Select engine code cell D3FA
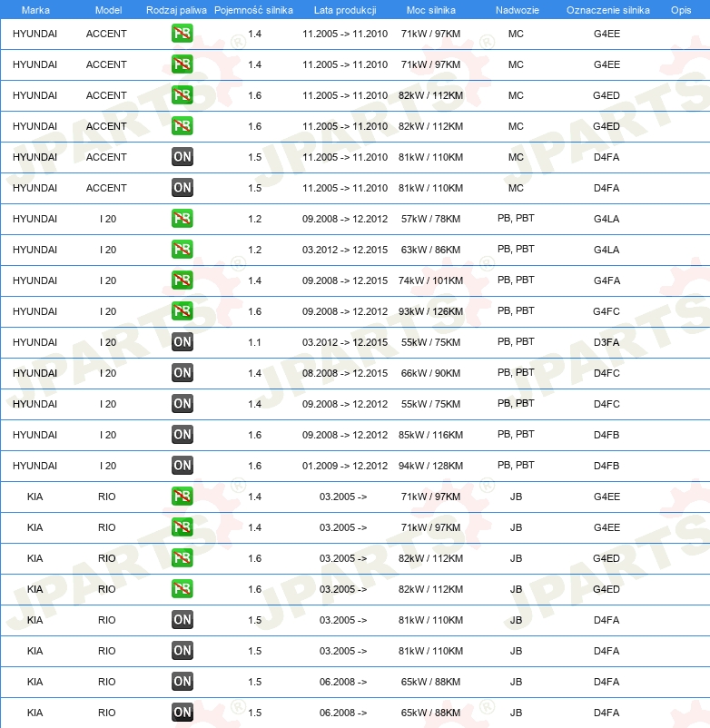Image resolution: width=710 pixels, height=728 pixels. [x=606, y=342]
